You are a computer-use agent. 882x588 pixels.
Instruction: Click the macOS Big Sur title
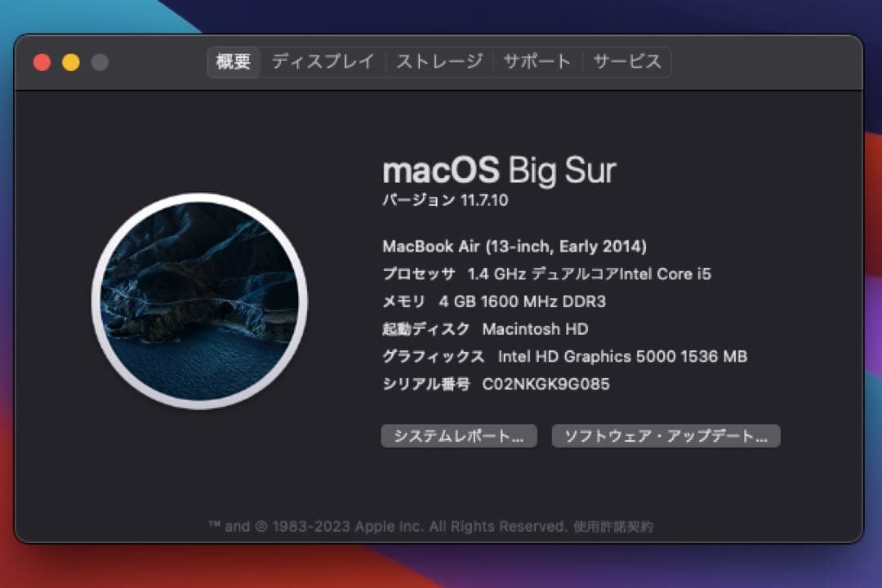[x=500, y=170]
